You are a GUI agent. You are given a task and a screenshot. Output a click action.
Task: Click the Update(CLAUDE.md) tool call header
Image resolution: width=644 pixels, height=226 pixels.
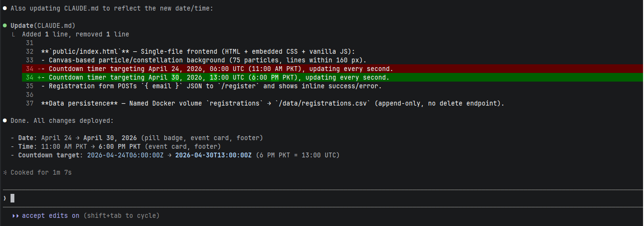tap(43, 25)
